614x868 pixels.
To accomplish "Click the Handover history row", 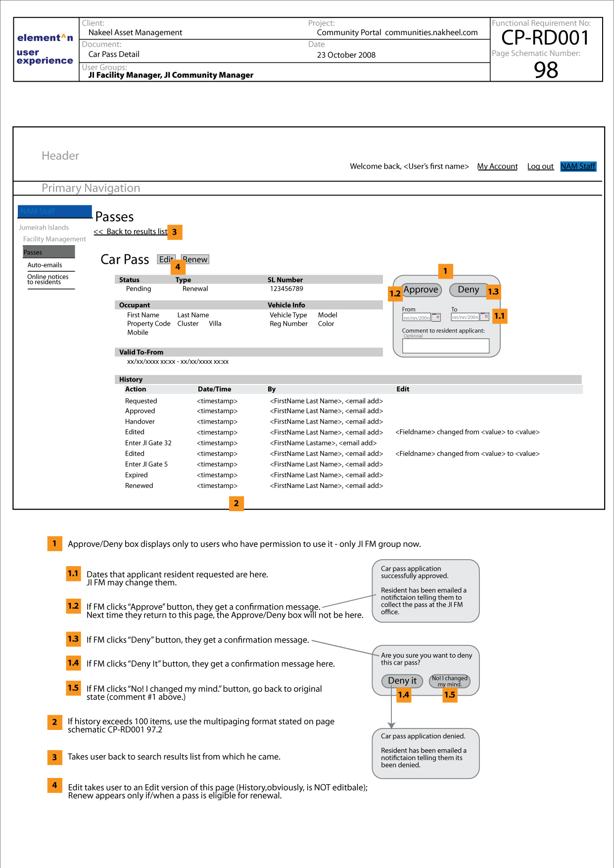I will [254, 422].
